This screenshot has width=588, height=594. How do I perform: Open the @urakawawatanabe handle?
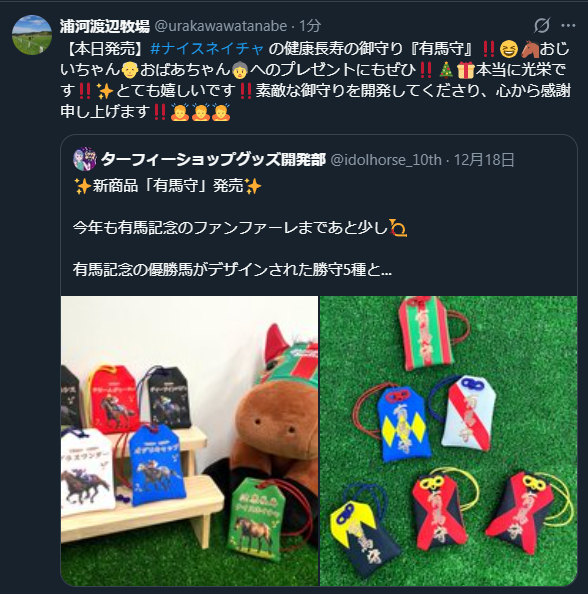click(221, 26)
